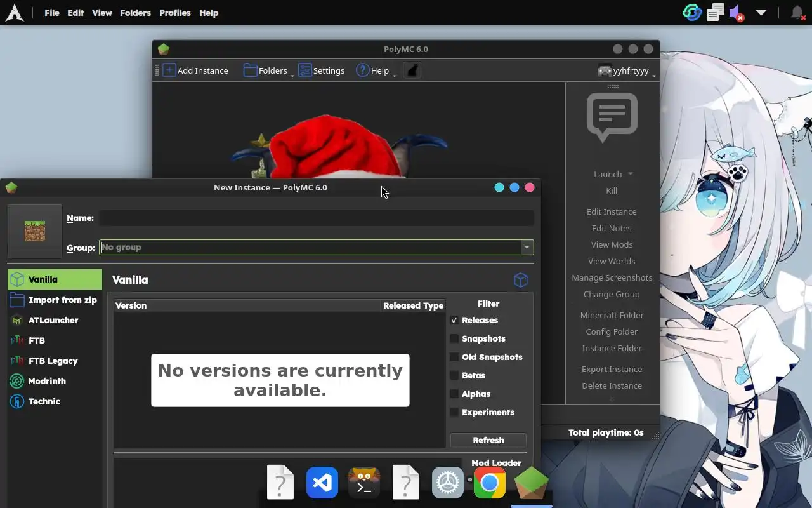Screen dimensions: 812x508
Task: Click Kill in the instance sidebar
Action: [x=612, y=190]
